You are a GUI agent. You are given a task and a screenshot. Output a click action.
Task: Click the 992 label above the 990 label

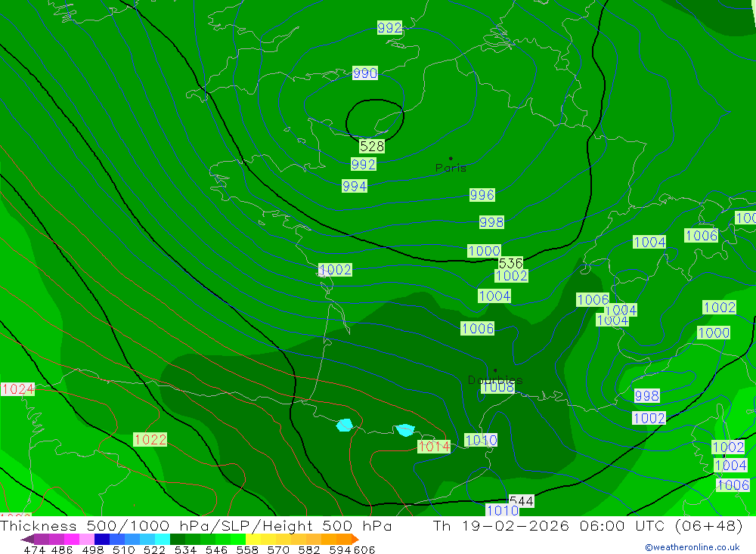(389, 27)
